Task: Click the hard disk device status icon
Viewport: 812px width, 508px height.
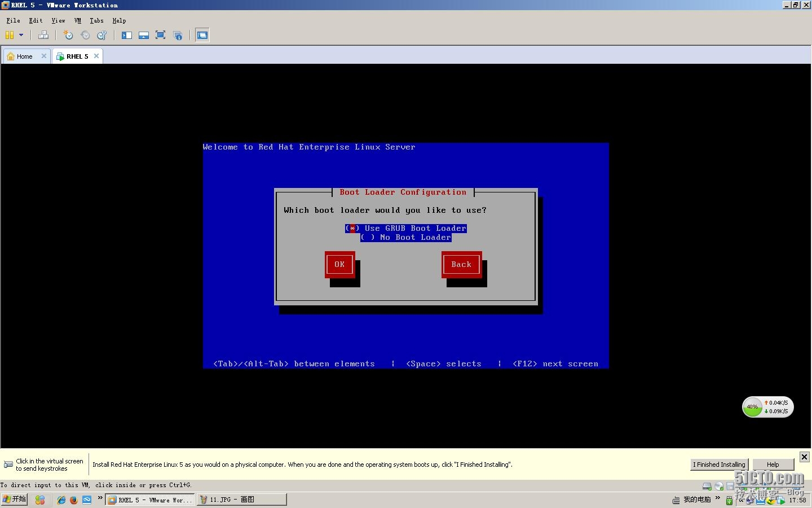Action: point(707,486)
